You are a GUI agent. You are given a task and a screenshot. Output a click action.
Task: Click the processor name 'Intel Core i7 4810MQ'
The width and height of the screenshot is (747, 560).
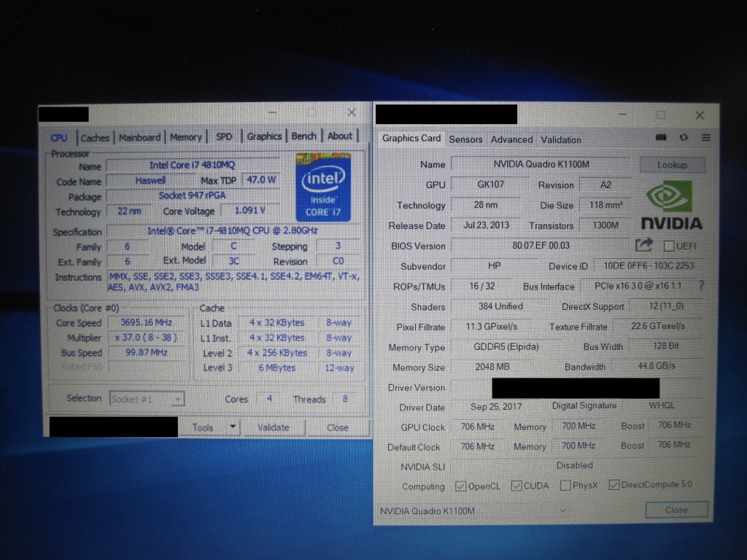pyautogui.click(x=193, y=166)
